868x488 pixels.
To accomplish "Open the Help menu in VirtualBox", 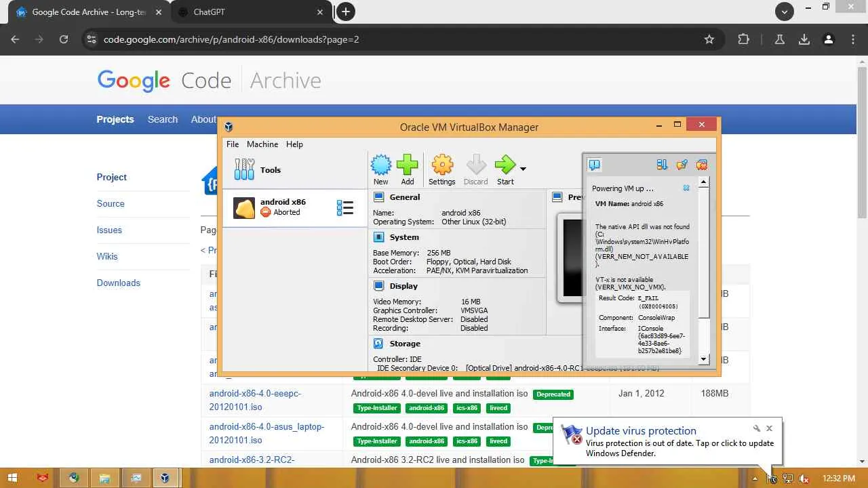I will tap(294, 144).
